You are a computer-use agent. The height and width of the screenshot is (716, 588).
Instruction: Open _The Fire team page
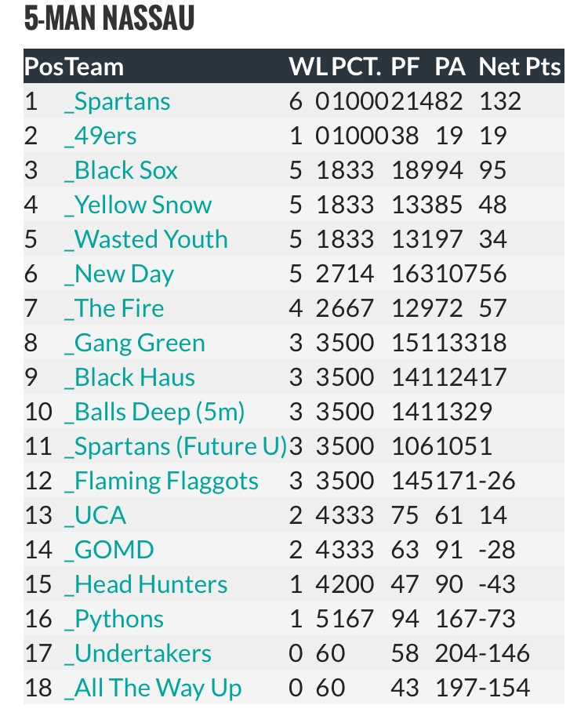pyautogui.click(x=114, y=309)
